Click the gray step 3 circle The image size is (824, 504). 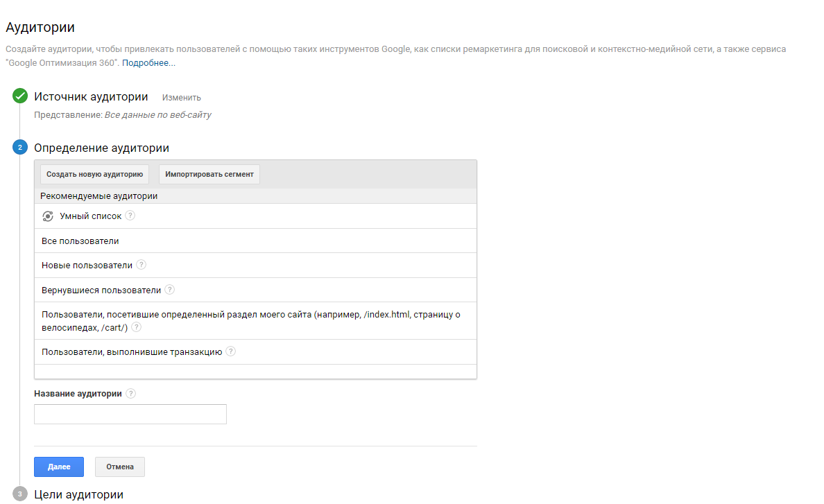pos(20,494)
